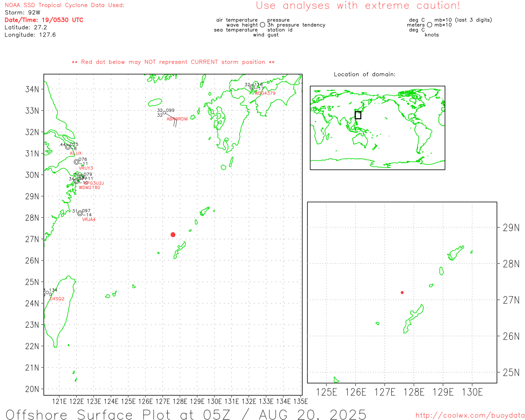Click the open circle marker for station ABR9RDM

[x=164, y=113]
